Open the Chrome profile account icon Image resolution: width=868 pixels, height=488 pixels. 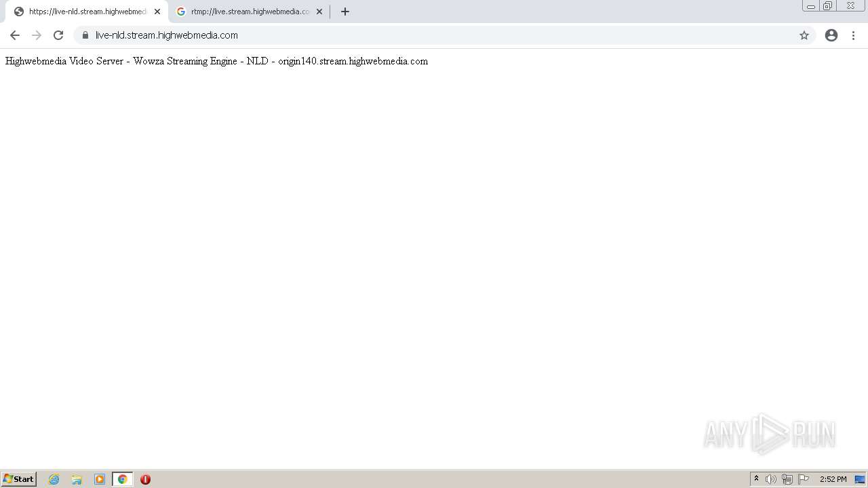click(831, 35)
